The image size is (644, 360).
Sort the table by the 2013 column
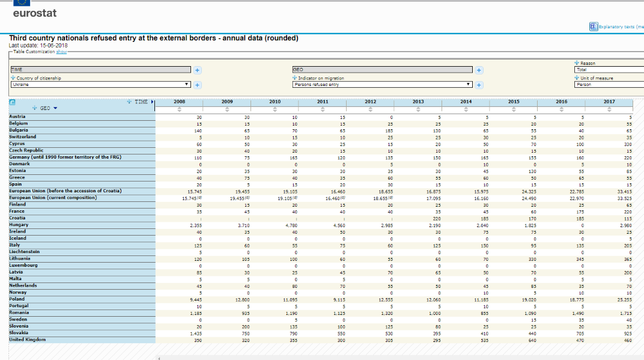418,109
